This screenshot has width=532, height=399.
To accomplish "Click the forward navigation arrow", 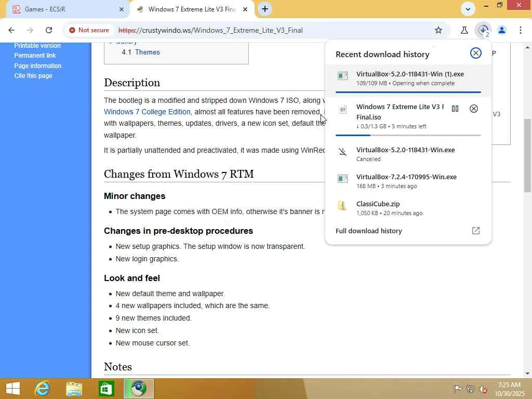I will (x=30, y=30).
